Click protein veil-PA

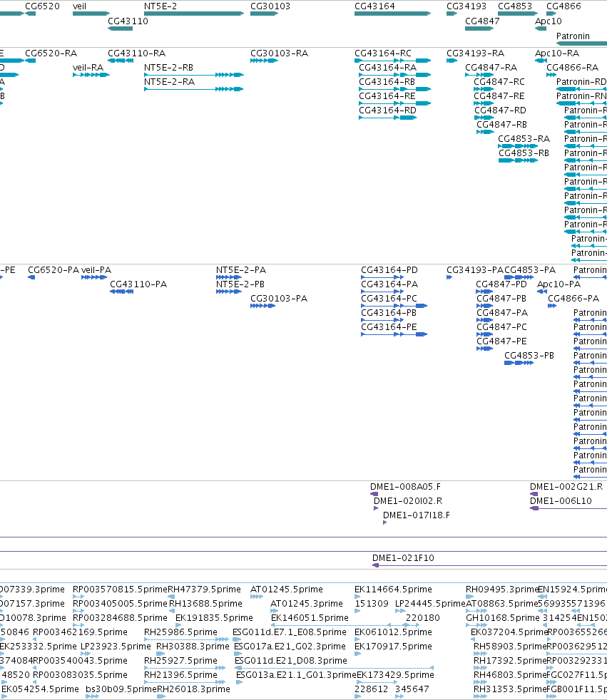(x=94, y=278)
